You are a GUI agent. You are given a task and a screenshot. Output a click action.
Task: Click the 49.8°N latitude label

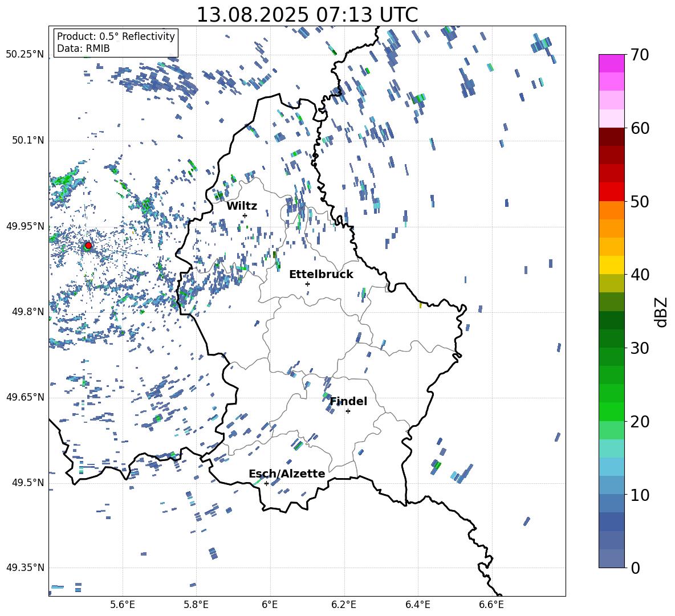28,311
